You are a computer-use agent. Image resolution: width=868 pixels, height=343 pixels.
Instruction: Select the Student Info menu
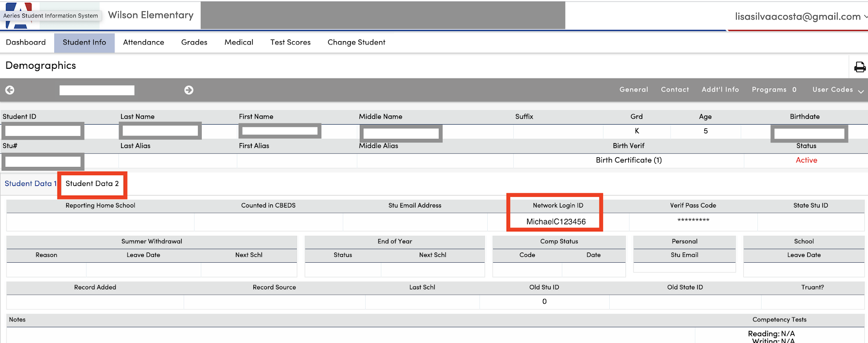click(x=84, y=42)
